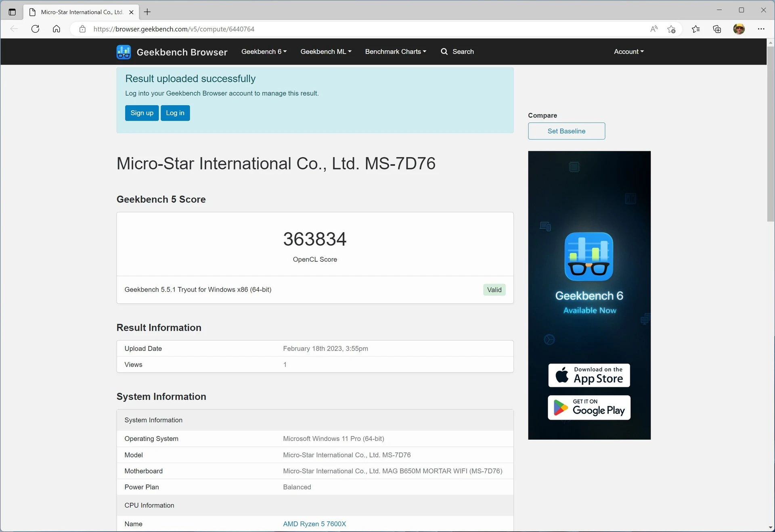Click the Sign up button
This screenshot has width=775, height=532.
[x=142, y=113]
